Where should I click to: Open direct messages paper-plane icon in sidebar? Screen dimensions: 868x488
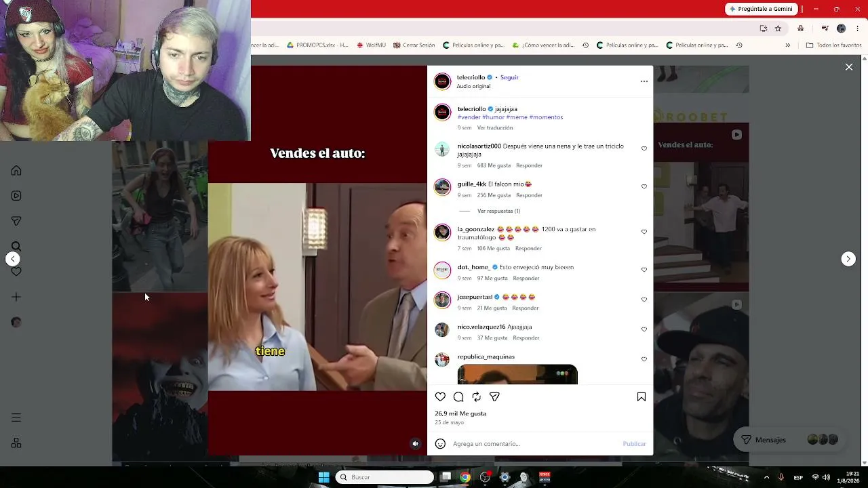click(16, 221)
